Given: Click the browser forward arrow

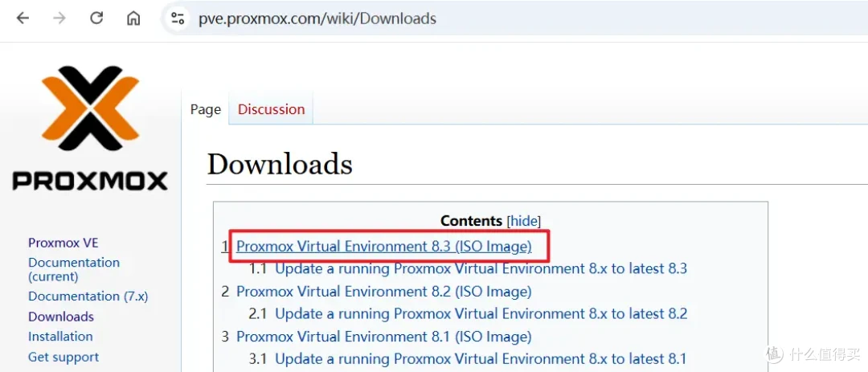Looking at the screenshot, I should pos(59,18).
